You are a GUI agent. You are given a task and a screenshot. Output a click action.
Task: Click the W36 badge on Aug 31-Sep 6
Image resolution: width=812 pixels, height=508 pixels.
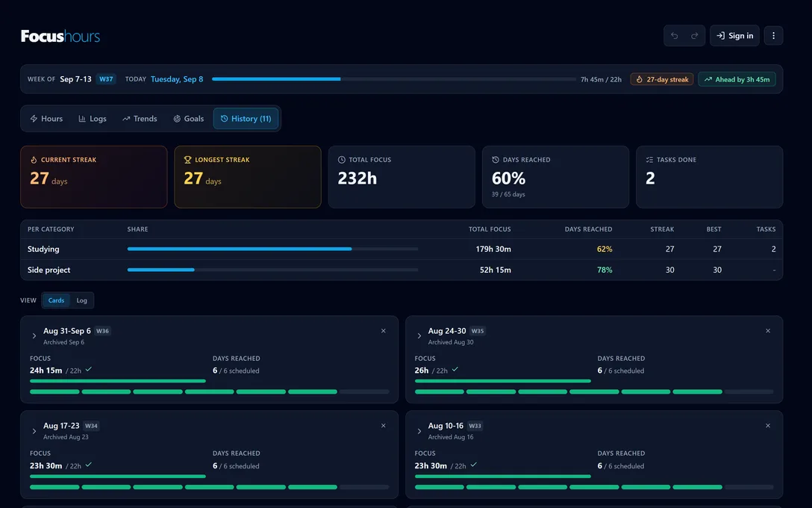[x=102, y=331]
